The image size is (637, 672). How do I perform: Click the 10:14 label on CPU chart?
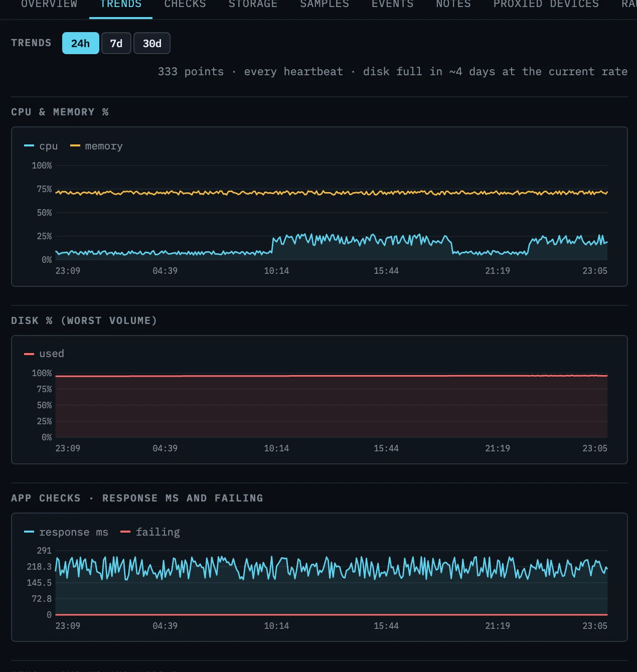[276, 271]
